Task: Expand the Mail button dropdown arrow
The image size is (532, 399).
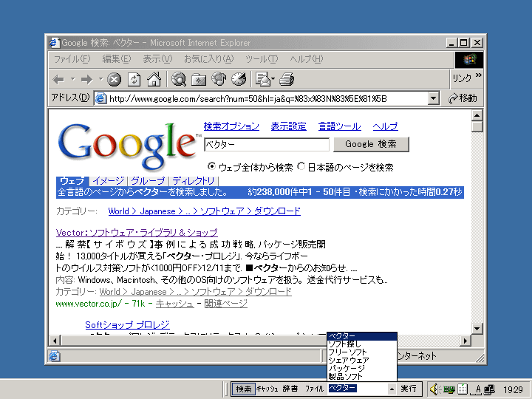Action: tap(273, 79)
